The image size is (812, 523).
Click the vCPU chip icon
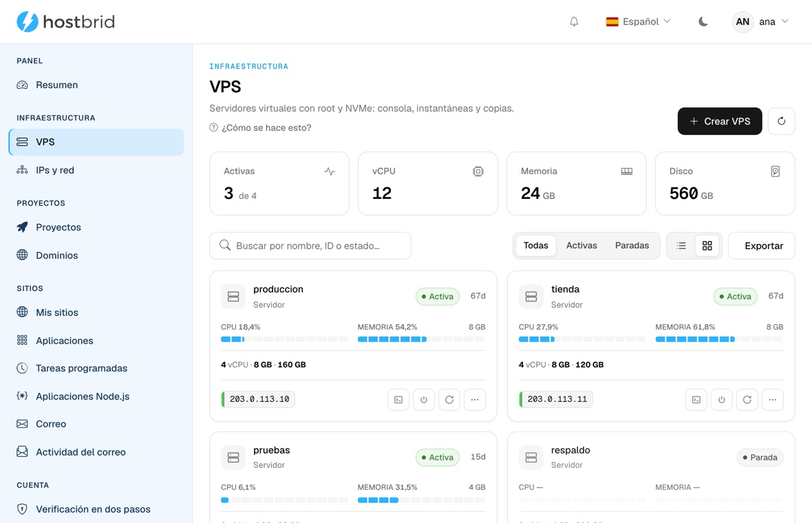(x=478, y=171)
